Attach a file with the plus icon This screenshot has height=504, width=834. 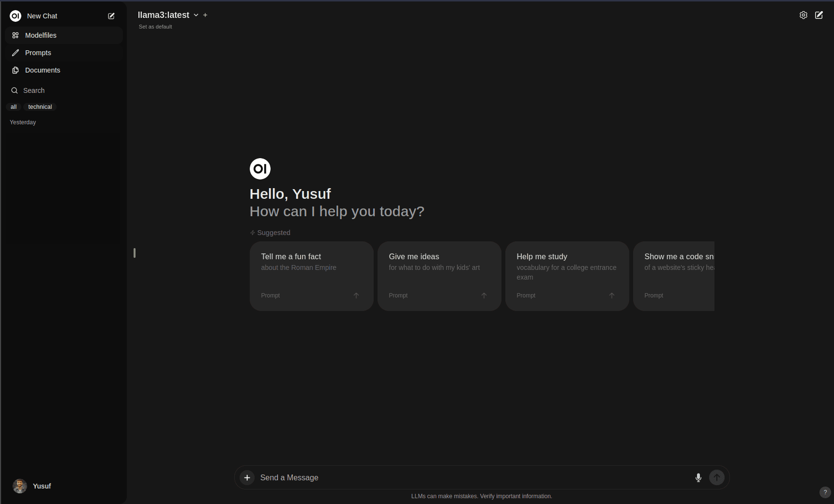click(247, 477)
